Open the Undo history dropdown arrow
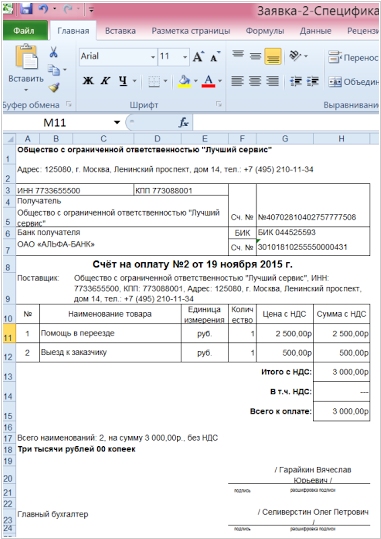The height and width of the screenshot is (539, 381). tap(54, 10)
